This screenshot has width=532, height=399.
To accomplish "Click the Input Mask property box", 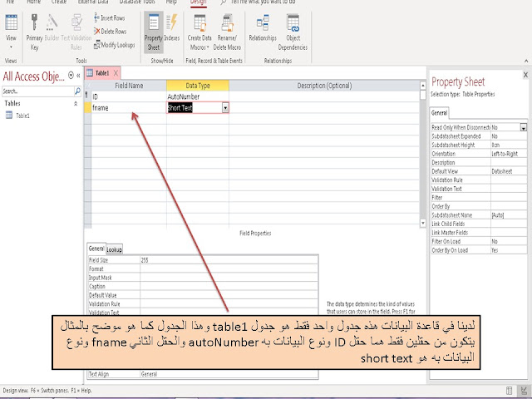I will [229, 278].
